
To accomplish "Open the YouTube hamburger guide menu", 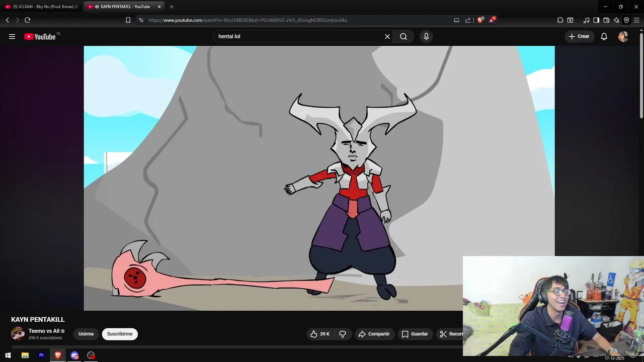I will coord(12,36).
